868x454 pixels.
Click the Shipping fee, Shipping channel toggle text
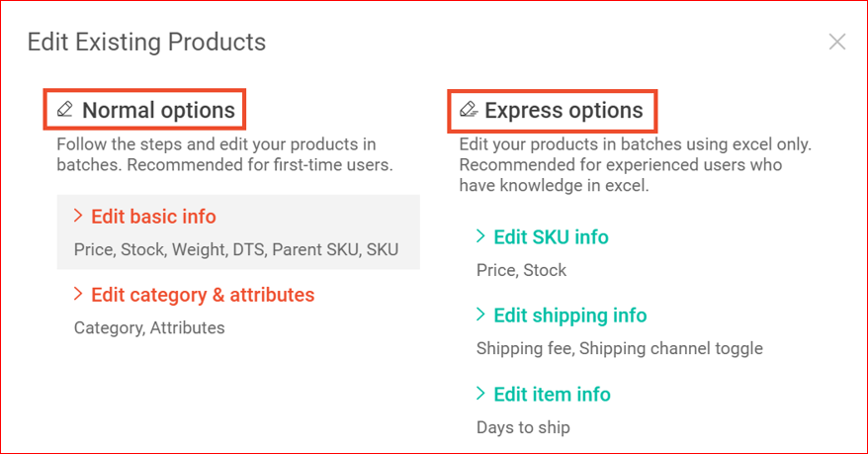tap(619, 348)
